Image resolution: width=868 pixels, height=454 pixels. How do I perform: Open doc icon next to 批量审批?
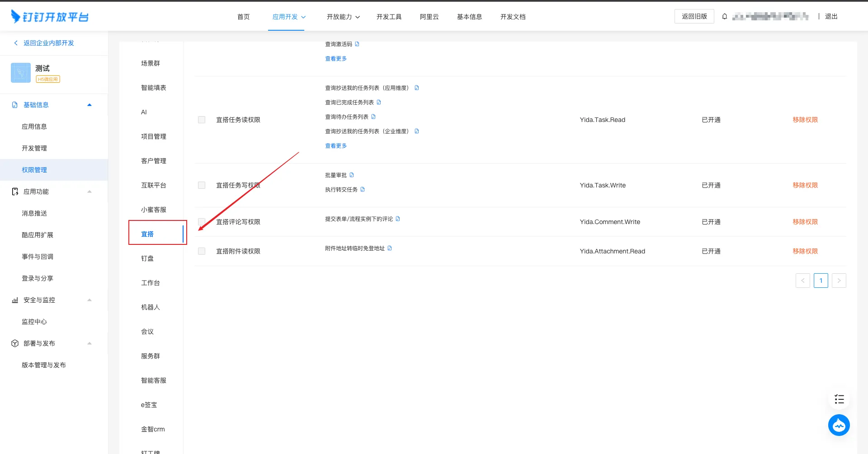pos(352,175)
